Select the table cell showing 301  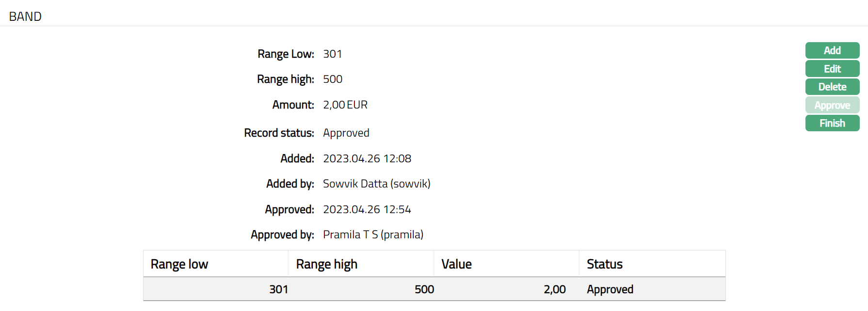tap(278, 289)
